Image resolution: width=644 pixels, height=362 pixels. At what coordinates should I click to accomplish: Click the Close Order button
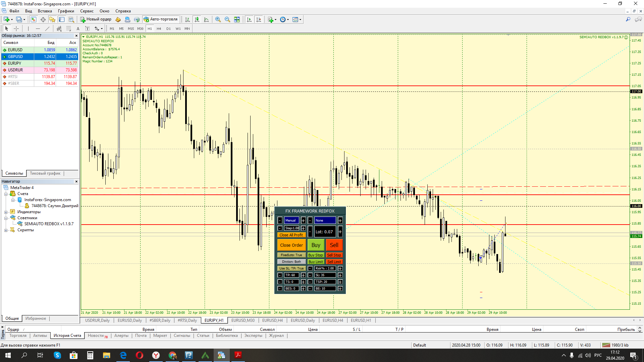(291, 245)
